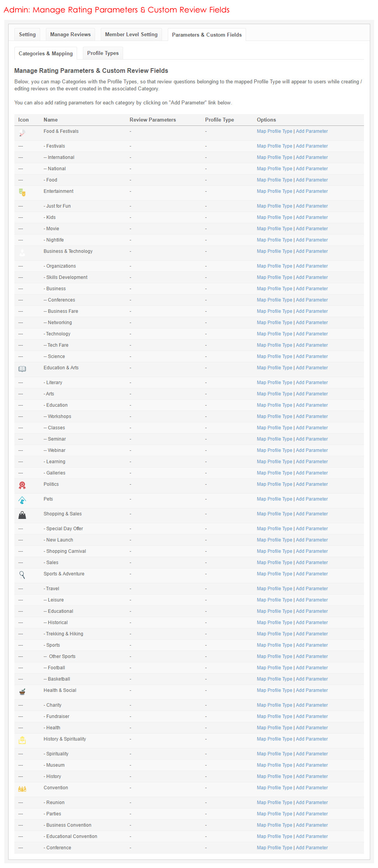Image resolution: width=378 pixels, height=868 pixels.
Task: Switch to the Manage Reviews tab
Action: (x=70, y=34)
